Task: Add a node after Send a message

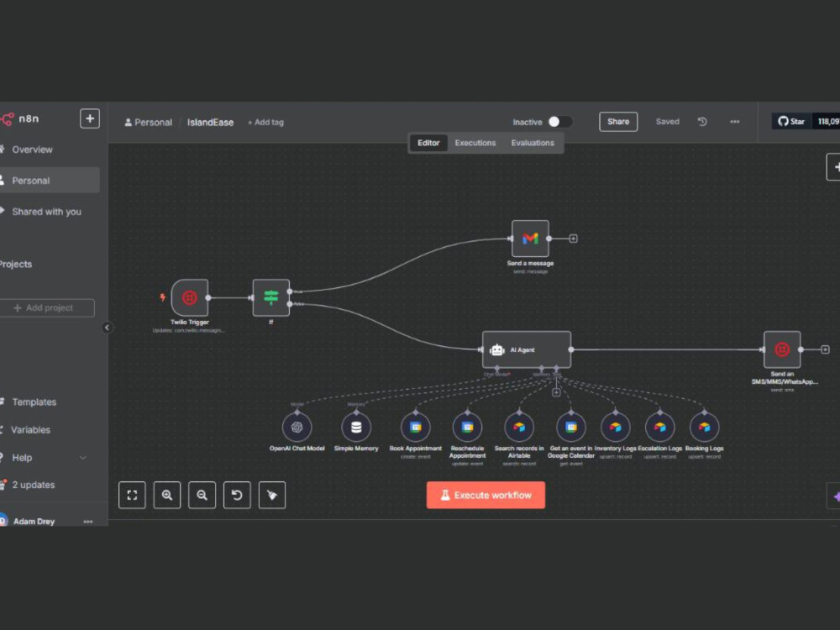Action: [573, 239]
